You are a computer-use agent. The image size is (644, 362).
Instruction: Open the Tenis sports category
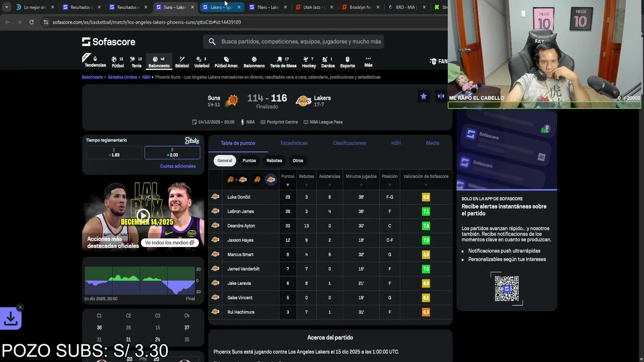click(136, 62)
